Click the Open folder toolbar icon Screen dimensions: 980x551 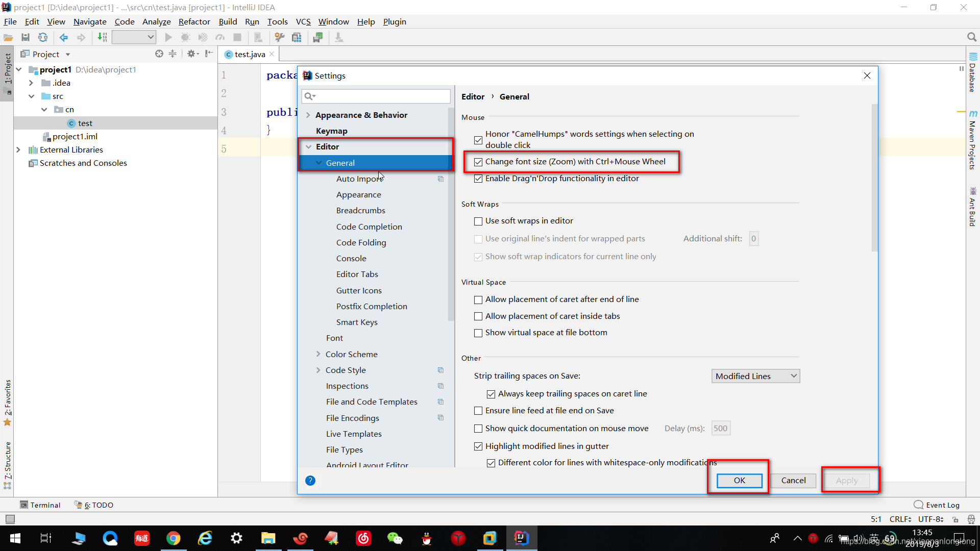pyautogui.click(x=8, y=37)
